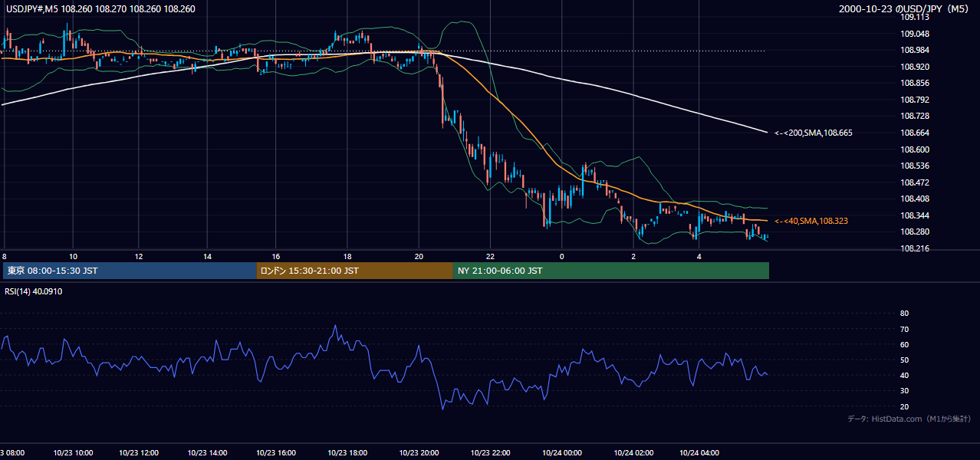Click the 200 SMA 108.665 line label

click(813, 133)
